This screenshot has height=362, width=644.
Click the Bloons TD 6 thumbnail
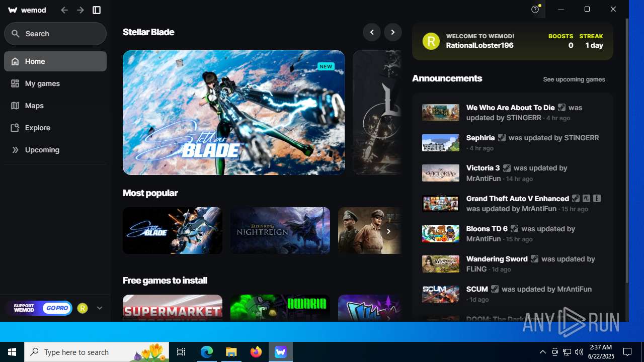click(441, 233)
